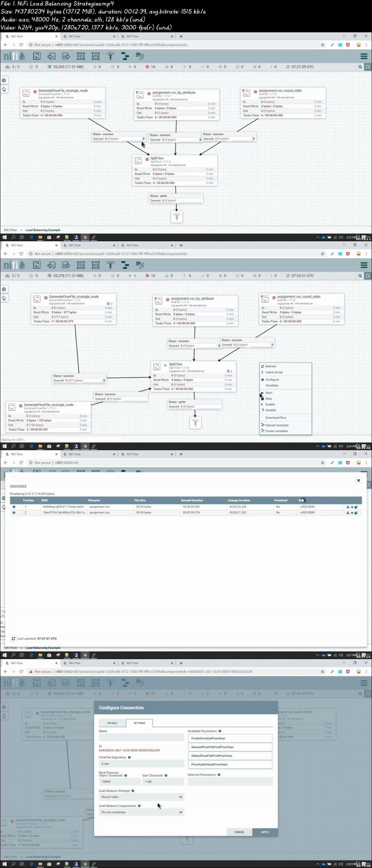This screenshot has width=372, height=868.
Task: Expand Operate palette hand icon in 07:24:31 frame
Action: (4, 298)
